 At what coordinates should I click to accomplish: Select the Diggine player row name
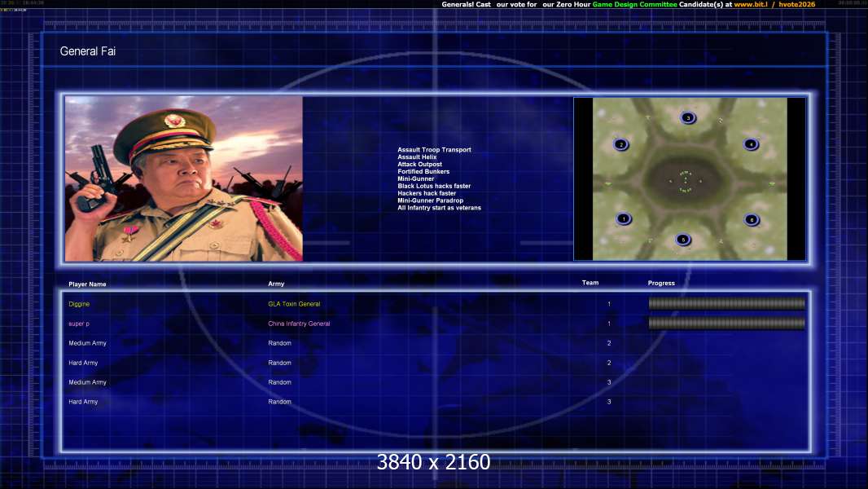[x=79, y=304]
